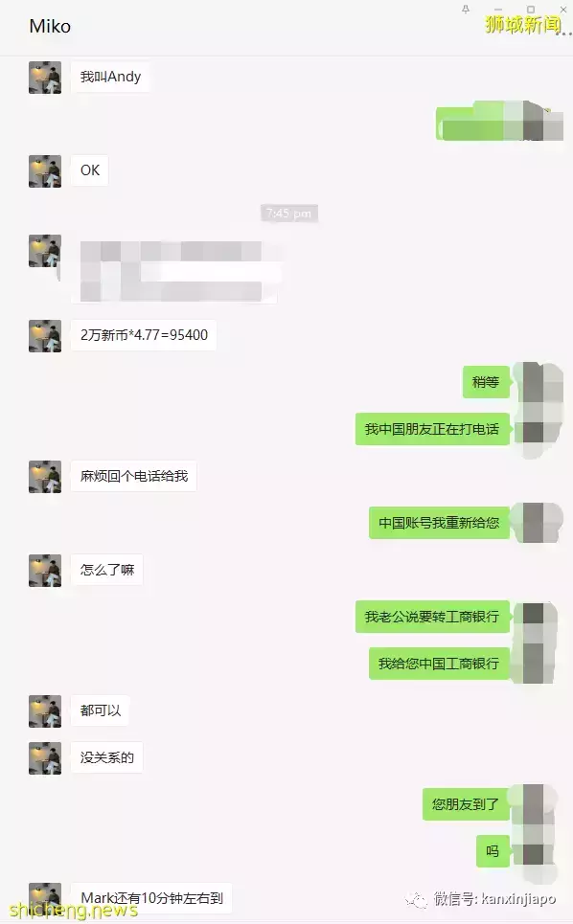
Task: Open the three-dot chat info menu
Action: coord(563,33)
